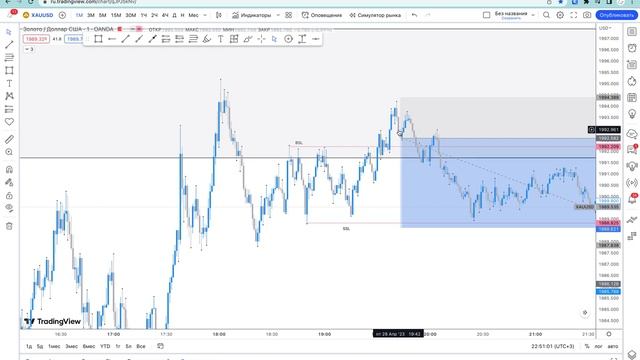Image resolution: width=640 pixels, height=360 pixels.
Task: Toggle auto scale mode
Action: pyautogui.click(x=613, y=346)
